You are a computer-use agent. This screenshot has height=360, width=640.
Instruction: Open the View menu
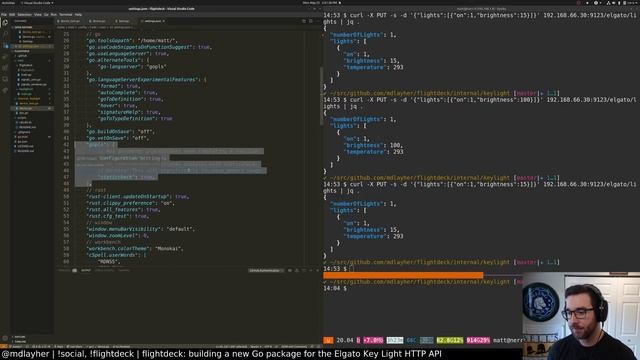click(x=38, y=14)
